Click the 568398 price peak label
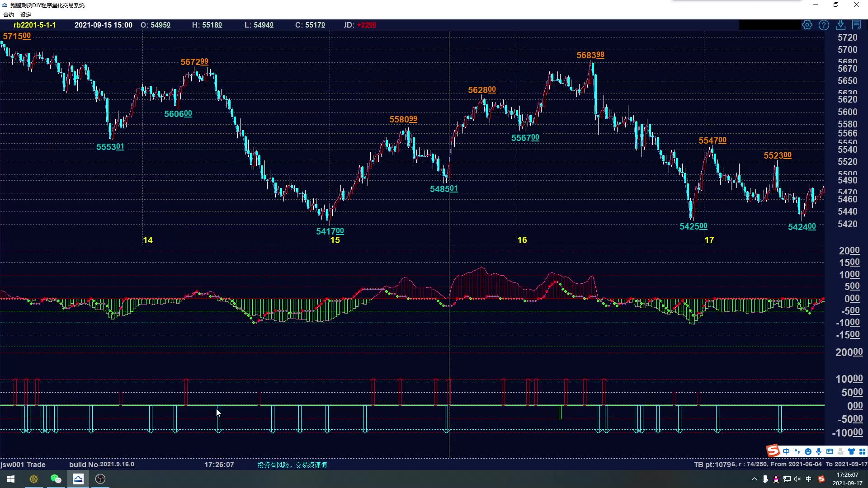868x488 pixels. [x=590, y=55]
